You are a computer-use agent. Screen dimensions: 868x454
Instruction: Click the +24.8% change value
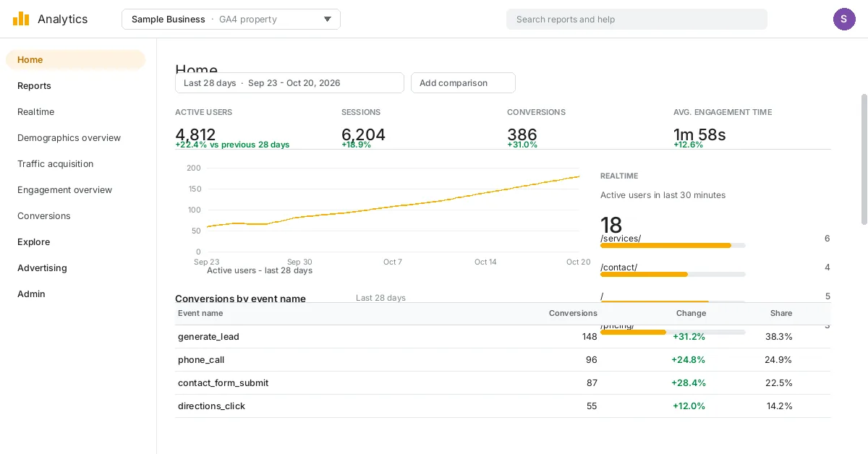pyautogui.click(x=689, y=360)
